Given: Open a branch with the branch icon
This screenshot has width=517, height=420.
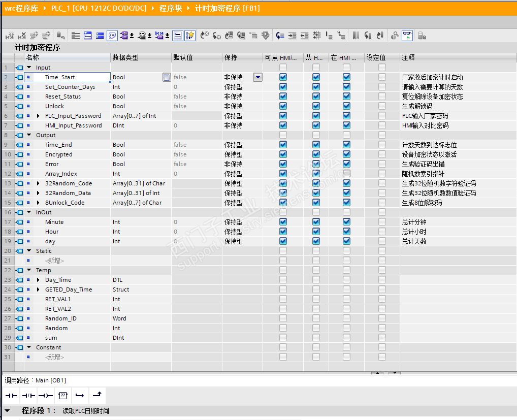Looking at the screenshot, I should click(80, 396).
